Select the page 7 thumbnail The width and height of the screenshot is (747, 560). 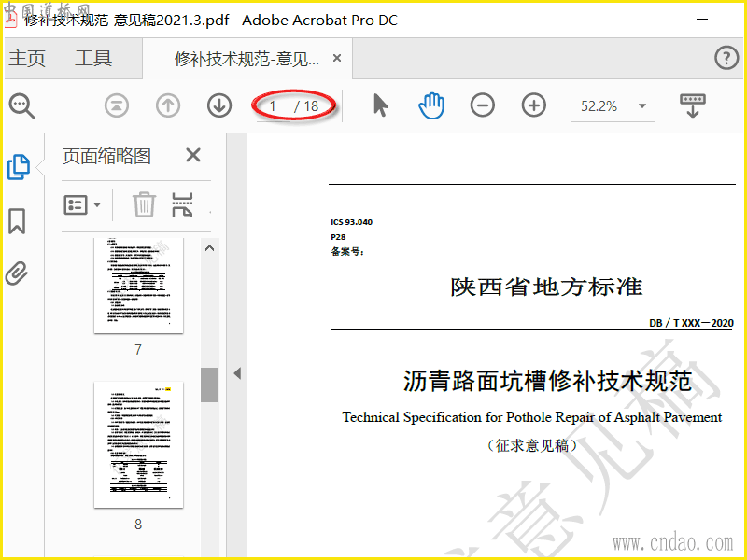click(138, 286)
